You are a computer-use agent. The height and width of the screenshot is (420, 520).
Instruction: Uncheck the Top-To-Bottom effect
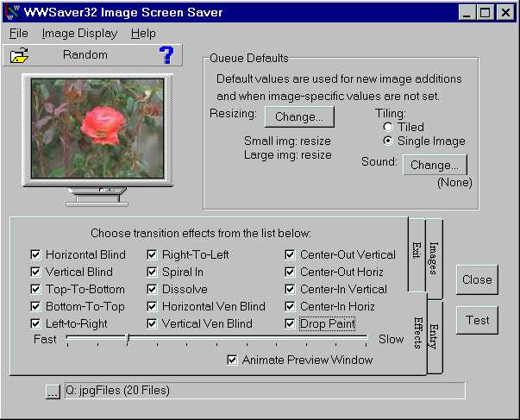coord(35,289)
